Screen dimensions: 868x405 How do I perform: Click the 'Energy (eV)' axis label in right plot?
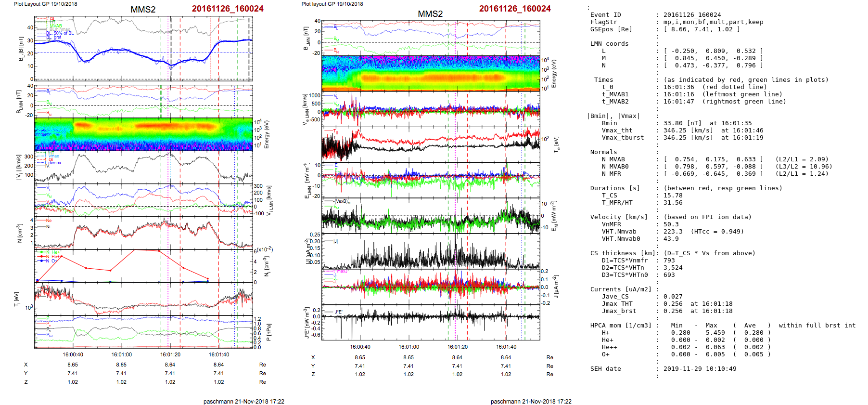click(554, 73)
